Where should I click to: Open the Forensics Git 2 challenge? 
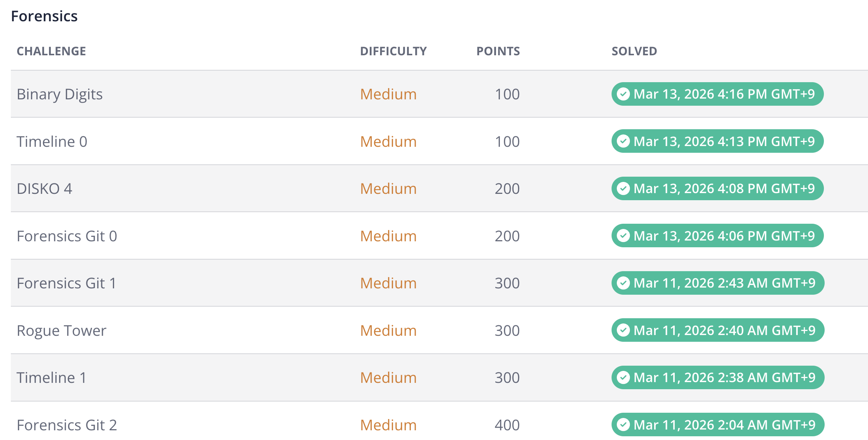pyautogui.click(x=67, y=425)
